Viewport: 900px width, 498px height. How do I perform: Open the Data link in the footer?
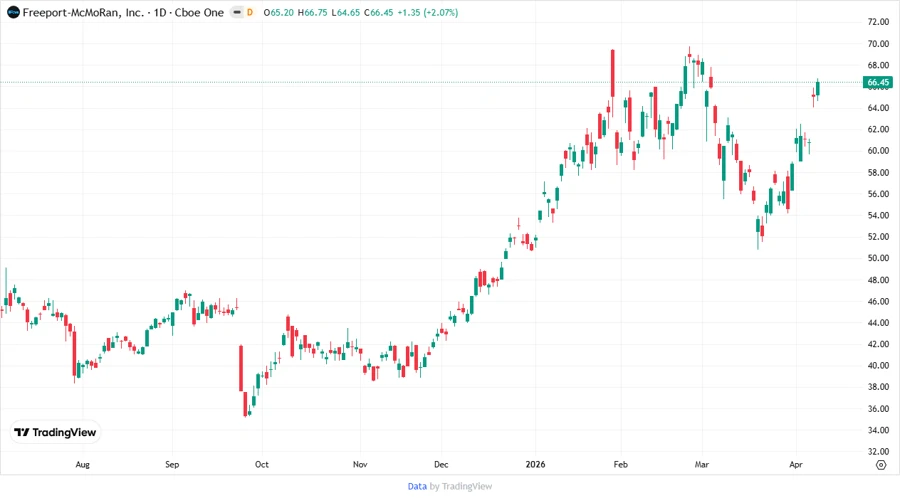417,486
